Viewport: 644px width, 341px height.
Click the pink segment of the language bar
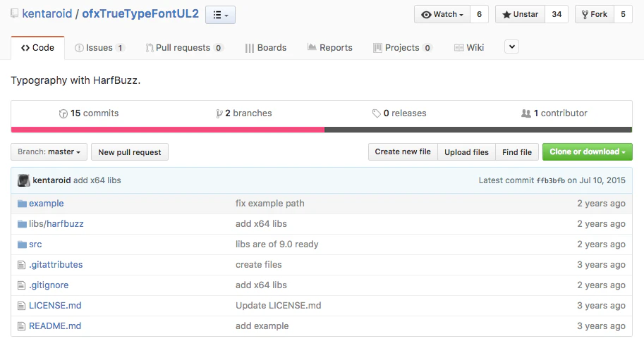tap(168, 130)
